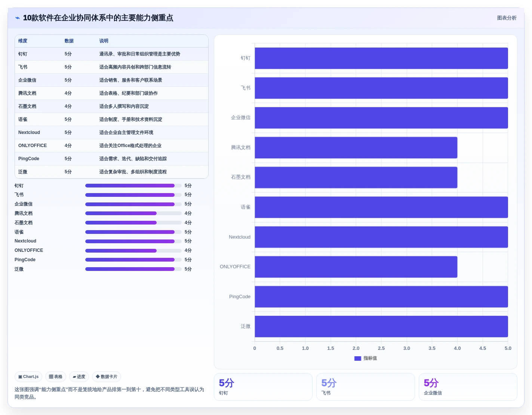Image resolution: width=532 pixels, height=415 pixels.
Task: Select the 企业微信 table row name
Action: pos(27,80)
